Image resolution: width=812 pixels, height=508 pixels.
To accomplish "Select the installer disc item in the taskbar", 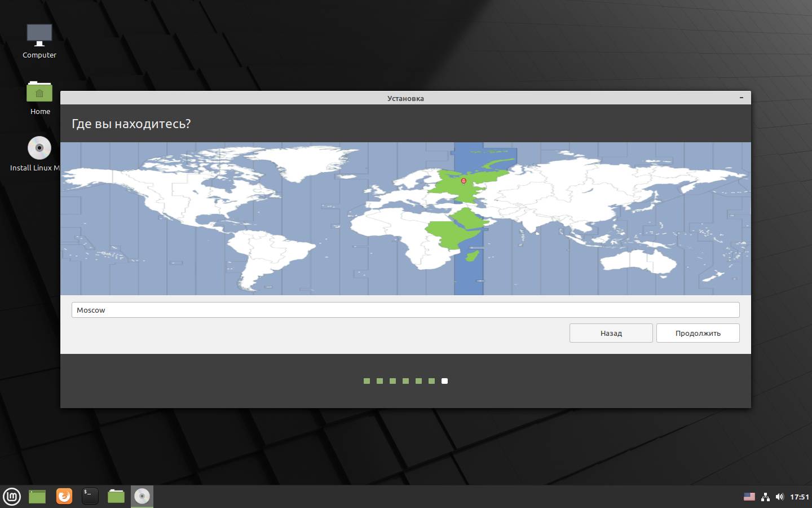I will (x=142, y=496).
